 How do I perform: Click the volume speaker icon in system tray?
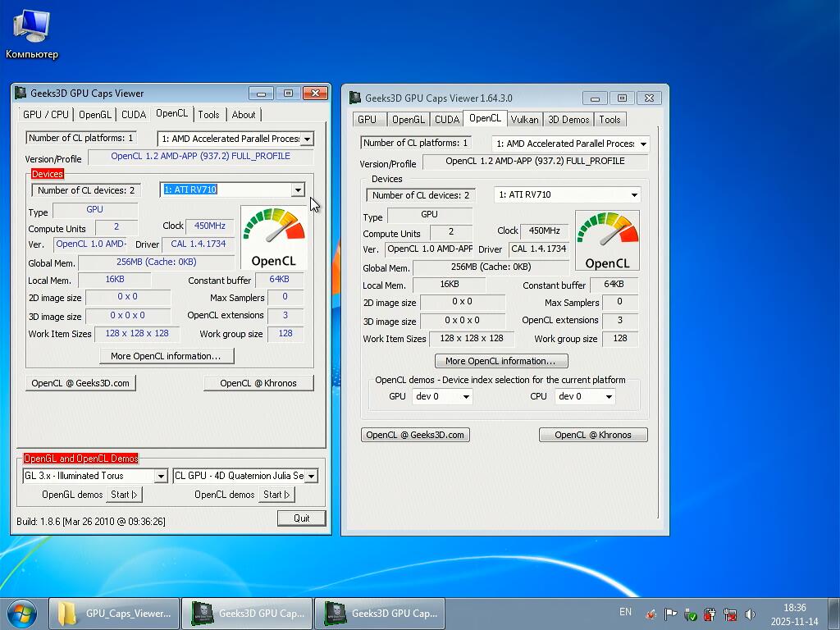pos(750,614)
